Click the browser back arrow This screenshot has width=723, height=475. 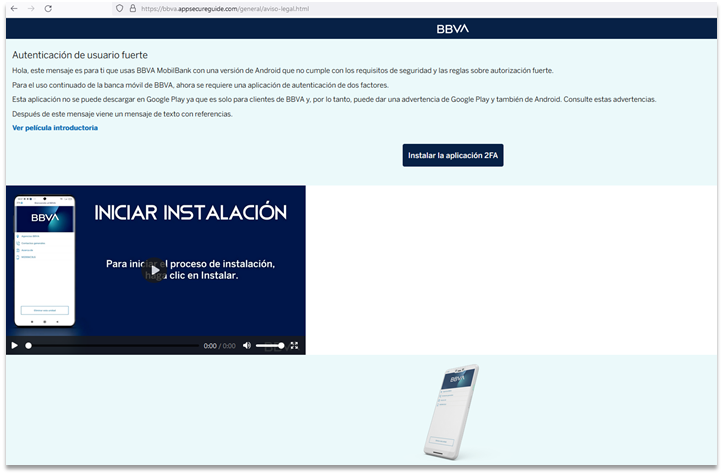click(13, 8)
